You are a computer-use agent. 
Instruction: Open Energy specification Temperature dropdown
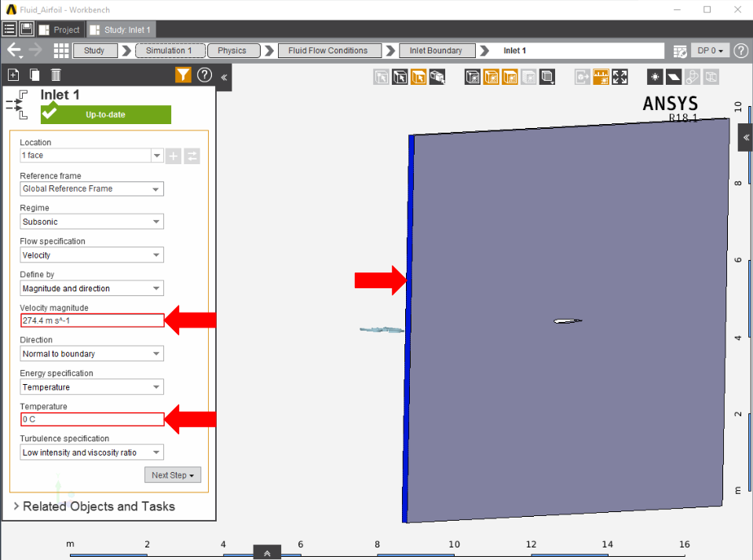point(92,387)
